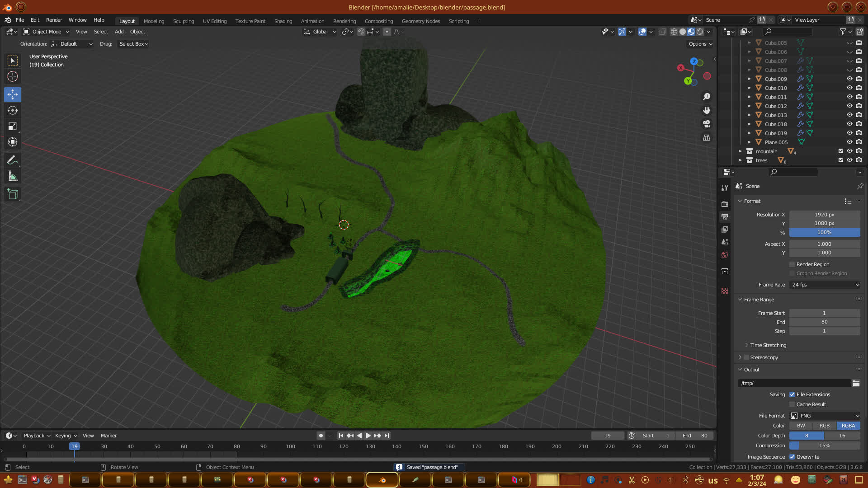The image size is (868, 488).
Task: Expand the Time Stretching section
Action: pos(768,345)
